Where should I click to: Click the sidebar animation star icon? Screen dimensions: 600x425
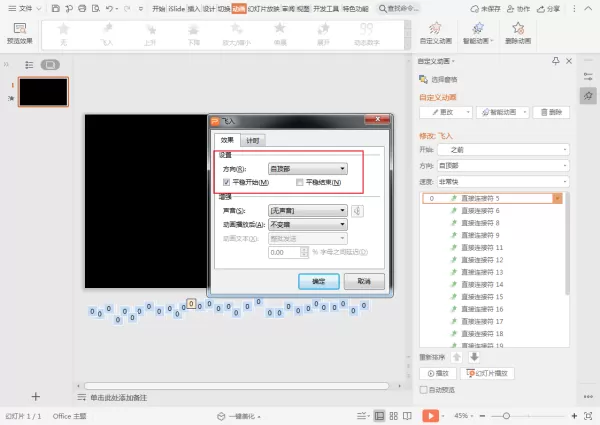click(x=588, y=96)
